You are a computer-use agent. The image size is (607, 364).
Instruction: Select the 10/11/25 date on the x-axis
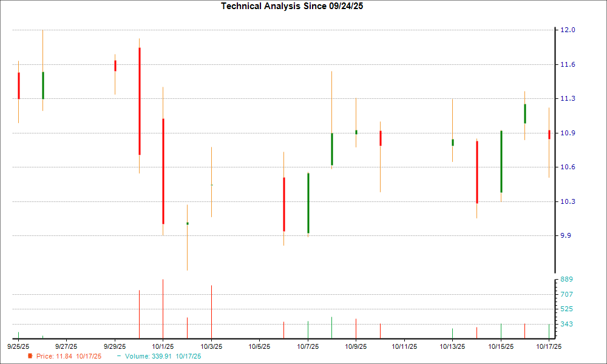tap(404, 346)
